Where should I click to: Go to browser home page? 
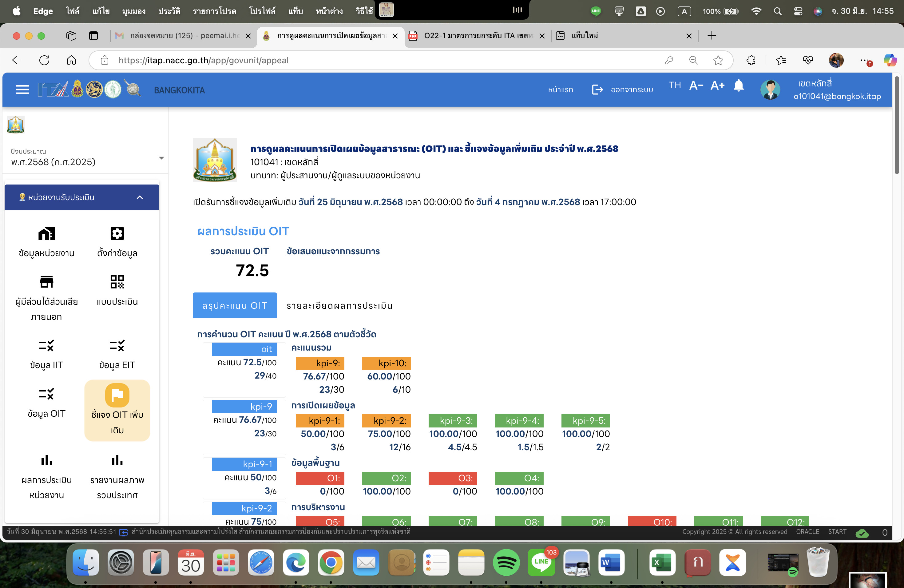[71, 60]
